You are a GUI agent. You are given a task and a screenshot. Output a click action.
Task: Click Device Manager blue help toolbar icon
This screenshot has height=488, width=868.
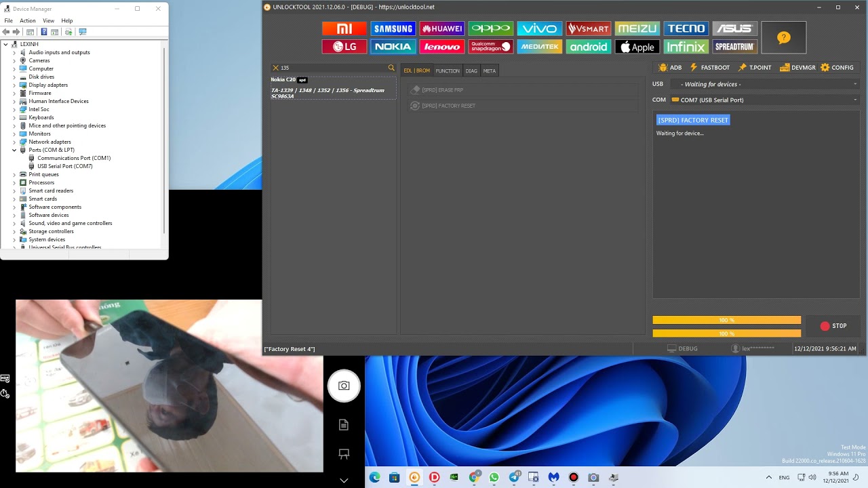44,32
